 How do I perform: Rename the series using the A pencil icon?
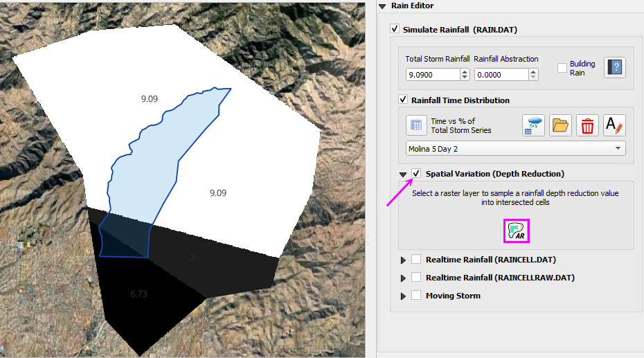[614, 125]
